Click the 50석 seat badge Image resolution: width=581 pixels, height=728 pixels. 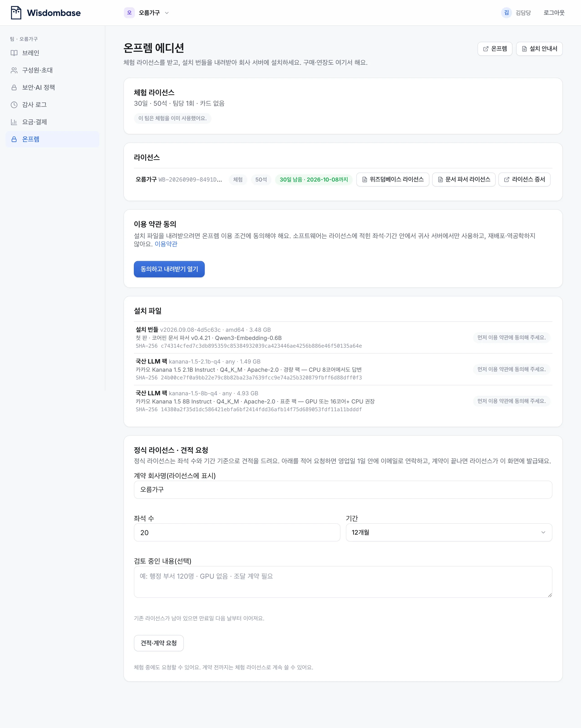tap(261, 180)
